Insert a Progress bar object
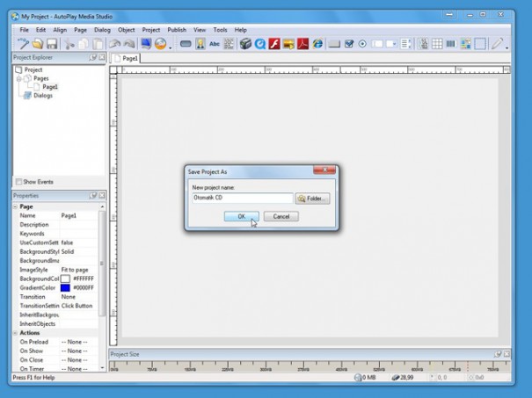 [451, 44]
